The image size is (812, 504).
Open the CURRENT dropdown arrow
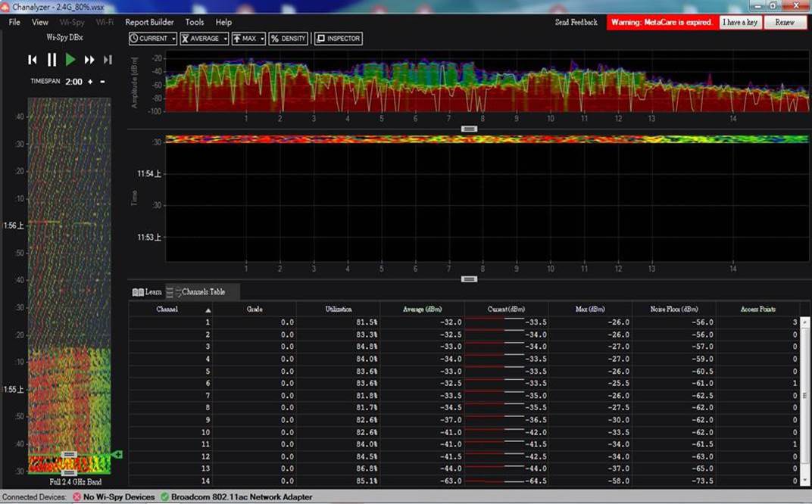(173, 39)
